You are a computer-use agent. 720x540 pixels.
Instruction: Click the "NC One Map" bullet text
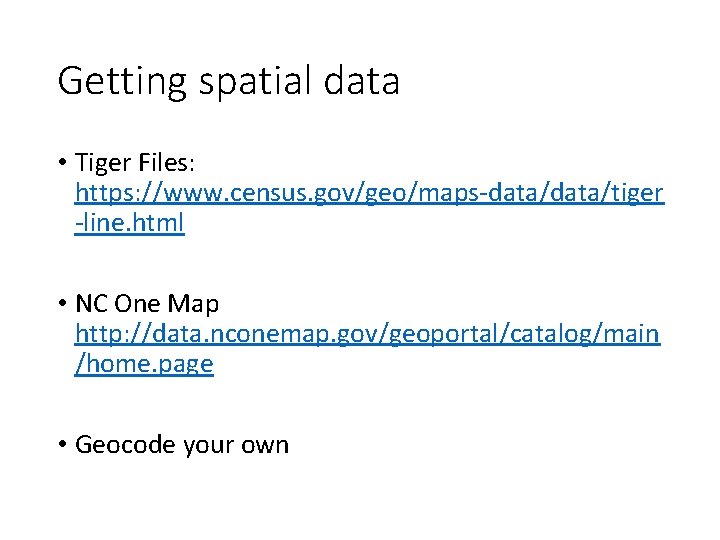pyautogui.click(x=147, y=304)
